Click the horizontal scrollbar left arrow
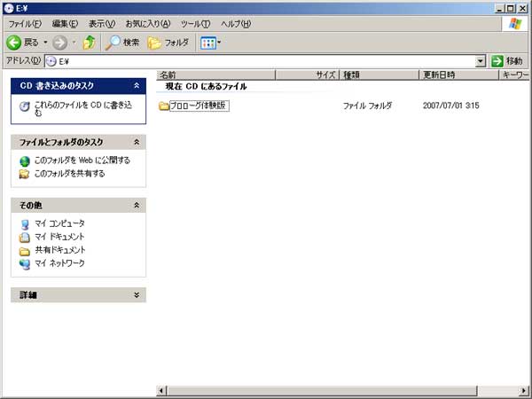Viewport: 532px width, 399px height. click(161, 390)
